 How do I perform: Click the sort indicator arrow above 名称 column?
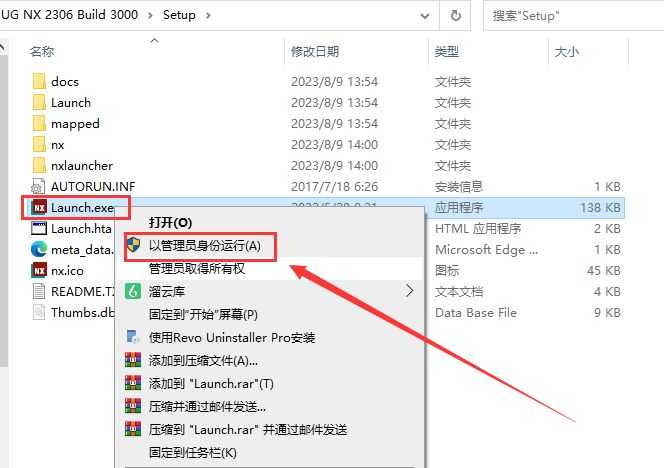pos(155,41)
